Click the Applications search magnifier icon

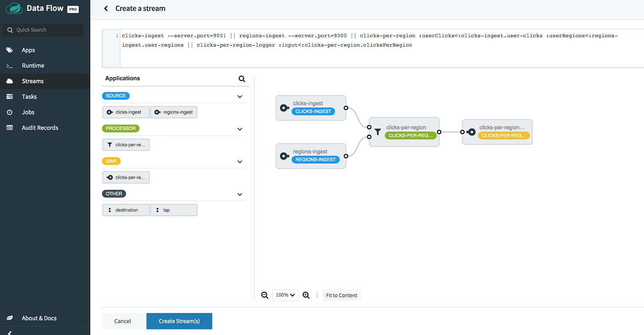(x=242, y=79)
